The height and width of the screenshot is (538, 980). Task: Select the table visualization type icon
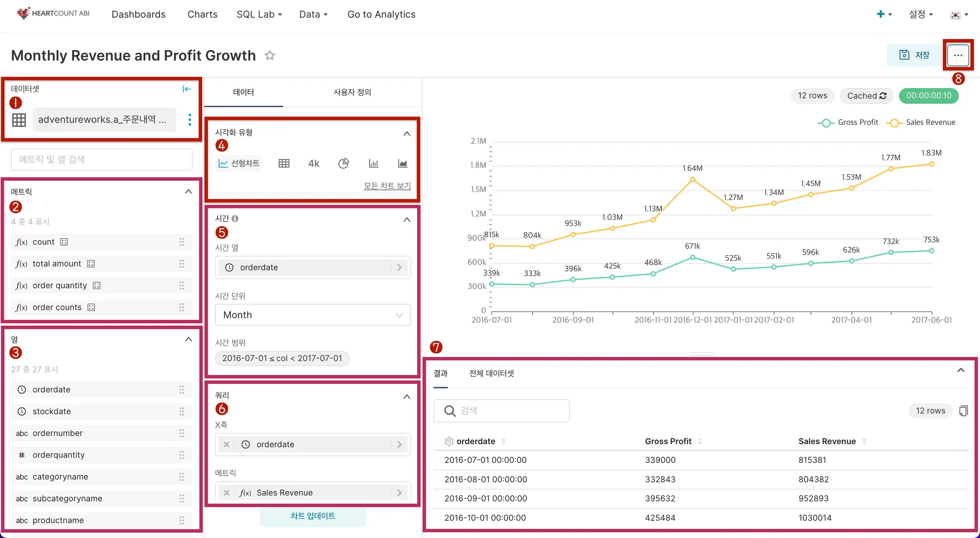coord(284,164)
